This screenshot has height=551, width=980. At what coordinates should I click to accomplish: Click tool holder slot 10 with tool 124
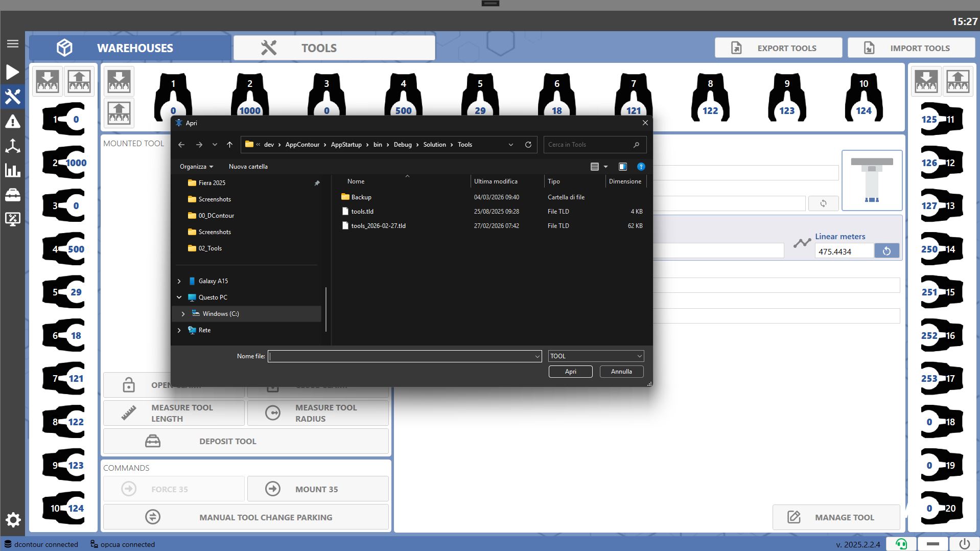pyautogui.click(x=864, y=97)
